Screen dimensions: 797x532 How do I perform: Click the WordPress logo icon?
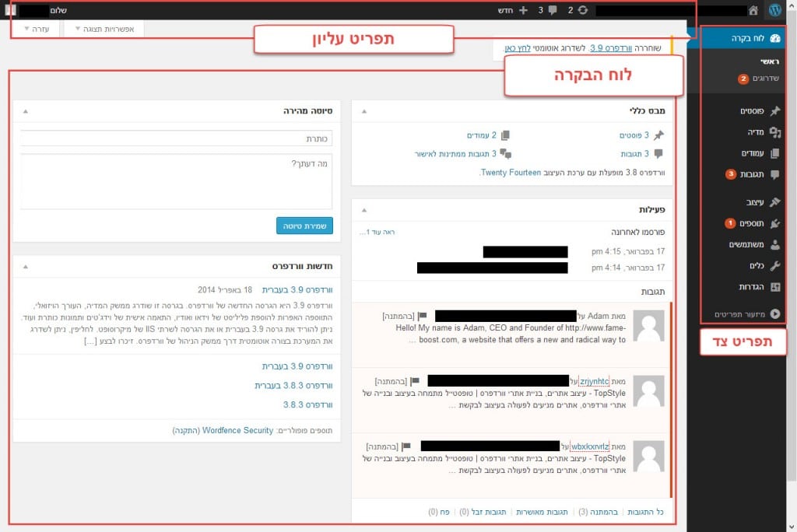[x=775, y=10]
